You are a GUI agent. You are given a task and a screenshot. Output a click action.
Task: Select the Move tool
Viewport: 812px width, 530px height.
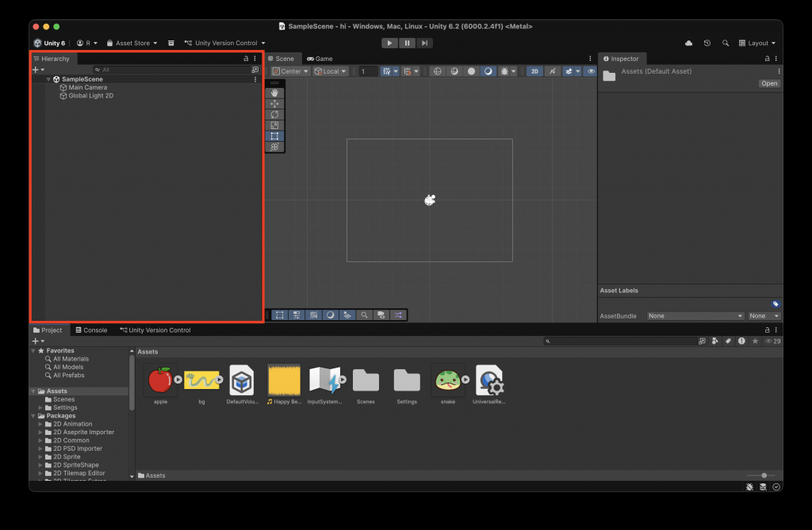tap(274, 104)
